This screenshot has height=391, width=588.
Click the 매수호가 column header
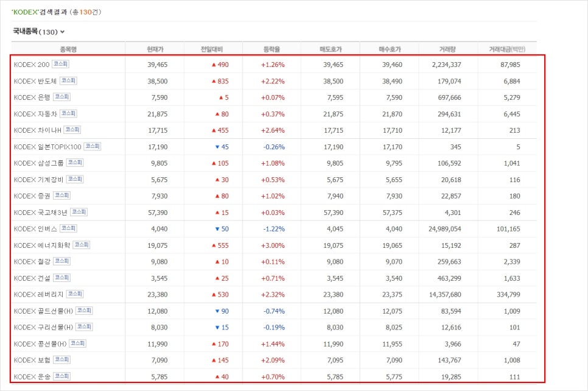[x=390, y=49]
